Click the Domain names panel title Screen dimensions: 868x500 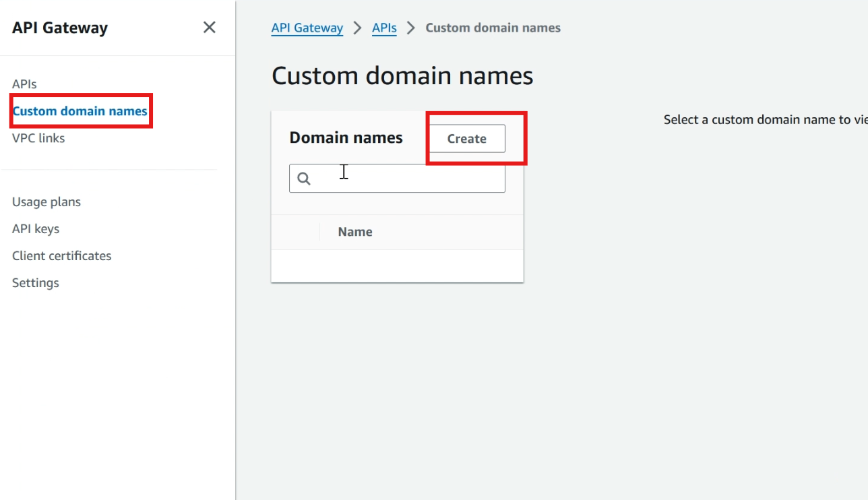(x=346, y=137)
